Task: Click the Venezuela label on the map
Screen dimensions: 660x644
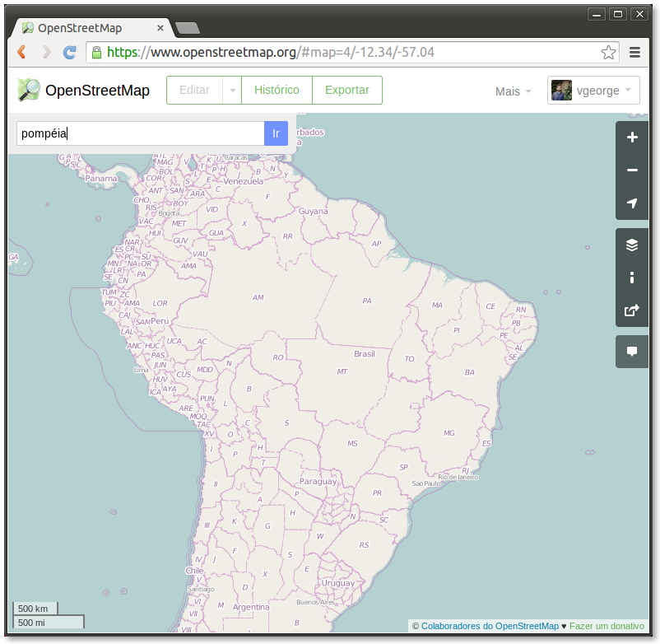Action: pyautogui.click(x=243, y=181)
